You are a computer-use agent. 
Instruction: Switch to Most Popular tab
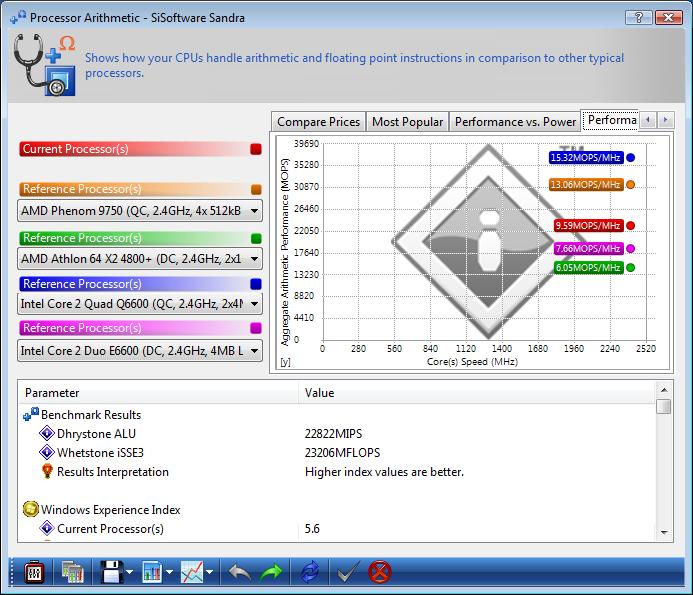coord(407,122)
